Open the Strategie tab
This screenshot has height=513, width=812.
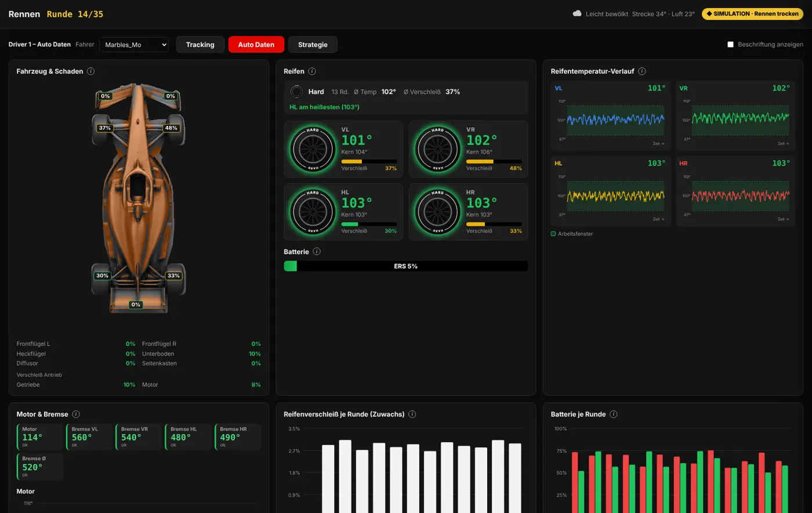click(x=313, y=45)
